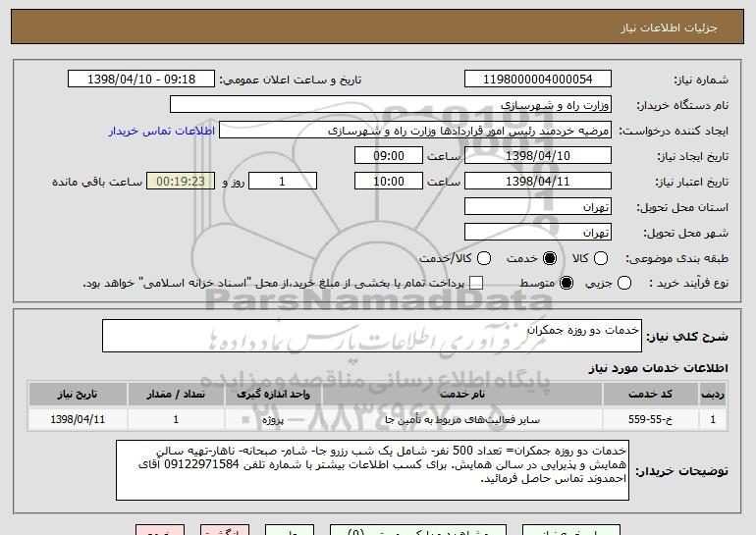Click the اطلاعات خدمات مورد نیاز section heading
The width and height of the screenshot is (756, 535).
coord(658,368)
